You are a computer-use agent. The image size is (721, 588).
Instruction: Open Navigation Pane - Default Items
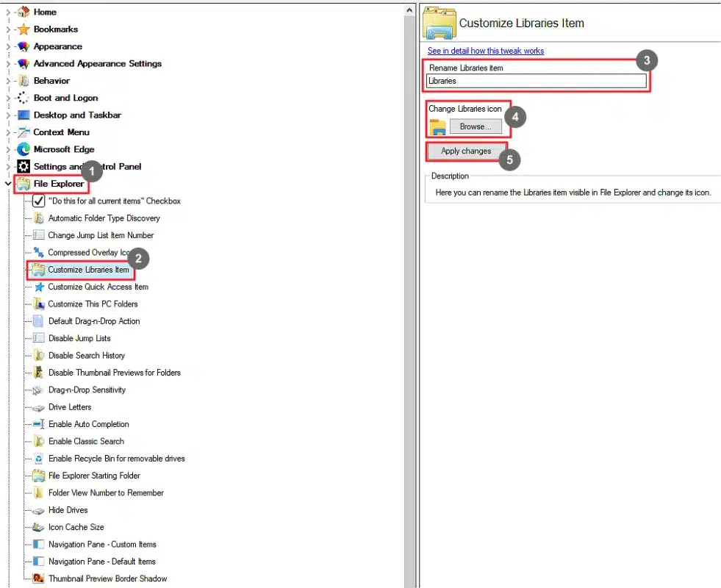(102, 562)
